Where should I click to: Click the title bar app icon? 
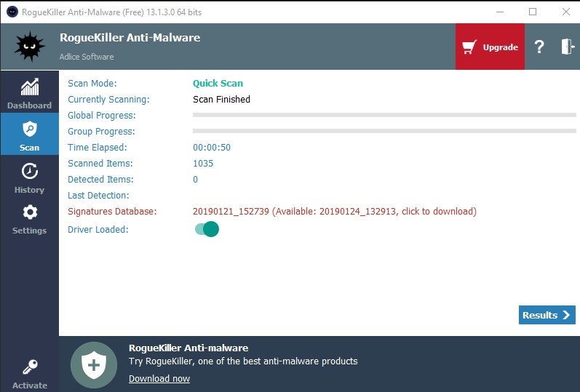[x=12, y=12]
